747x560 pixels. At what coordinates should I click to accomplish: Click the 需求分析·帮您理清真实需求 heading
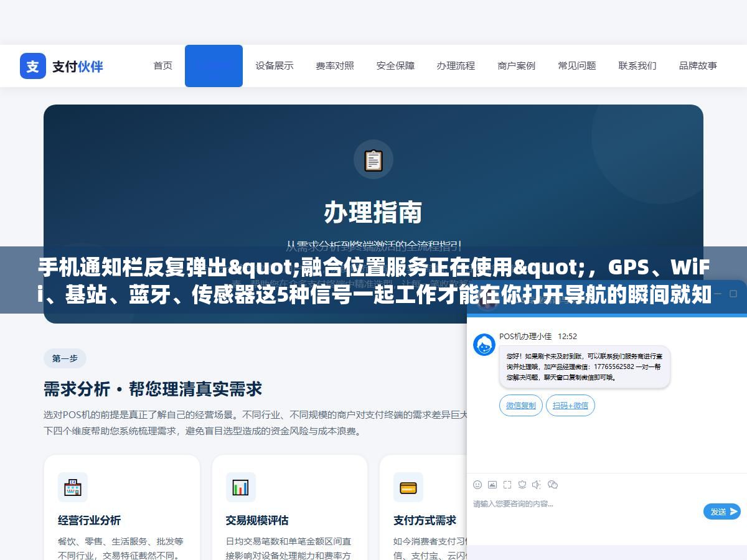click(x=153, y=390)
